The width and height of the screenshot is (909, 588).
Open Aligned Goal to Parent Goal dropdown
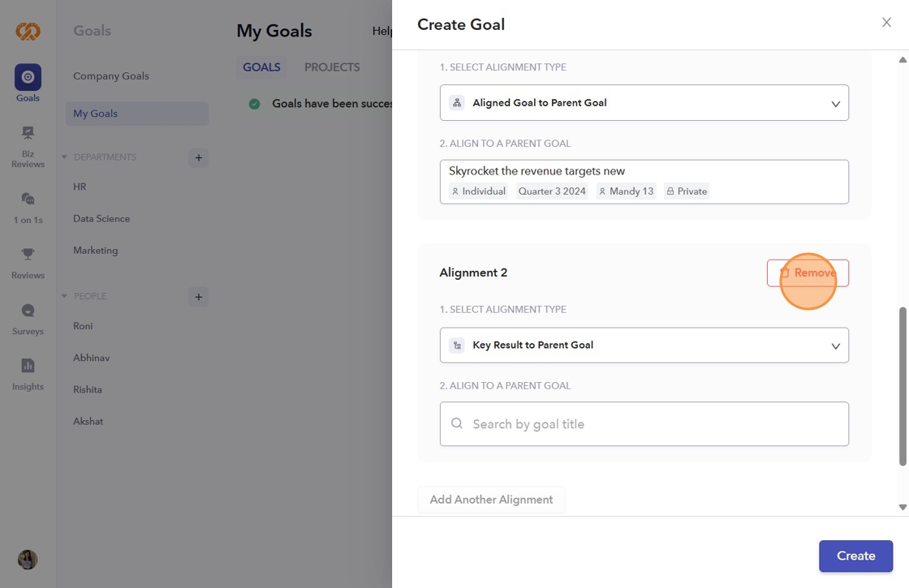coord(644,103)
